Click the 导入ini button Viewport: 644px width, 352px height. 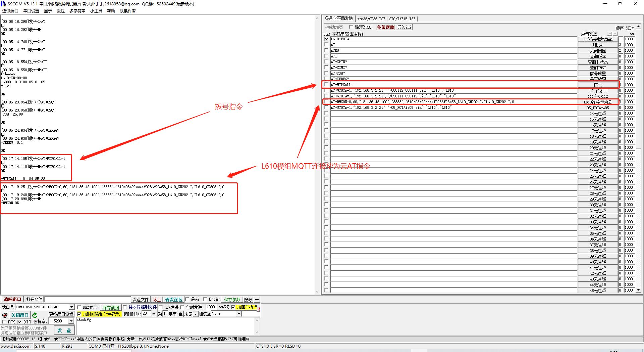click(x=404, y=27)
